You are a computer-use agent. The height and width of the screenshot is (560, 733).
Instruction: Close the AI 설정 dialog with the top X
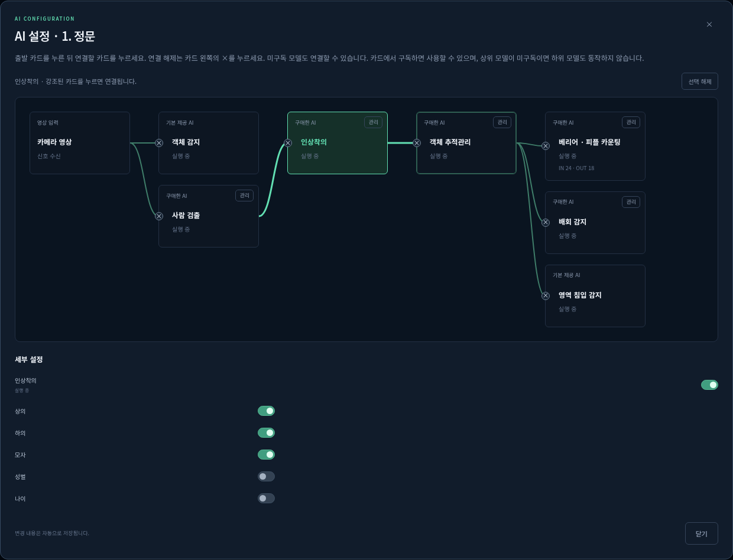(x=709, y=24)
